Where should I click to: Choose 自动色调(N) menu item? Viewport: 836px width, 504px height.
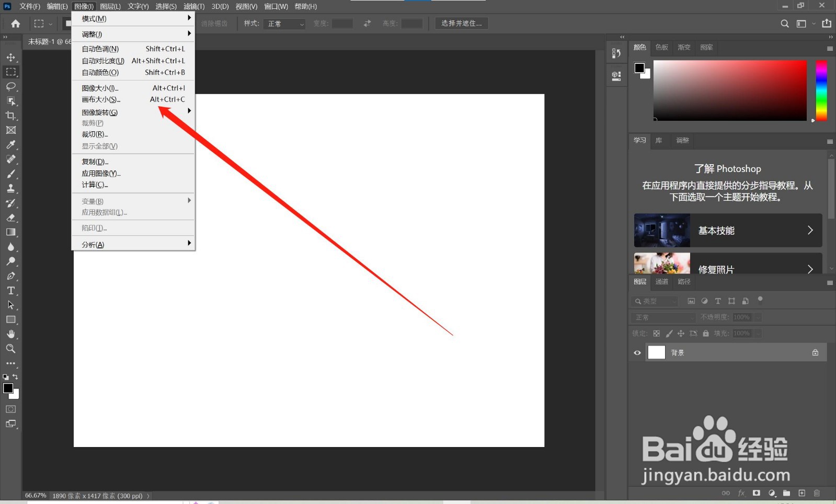tap(133, 49)
